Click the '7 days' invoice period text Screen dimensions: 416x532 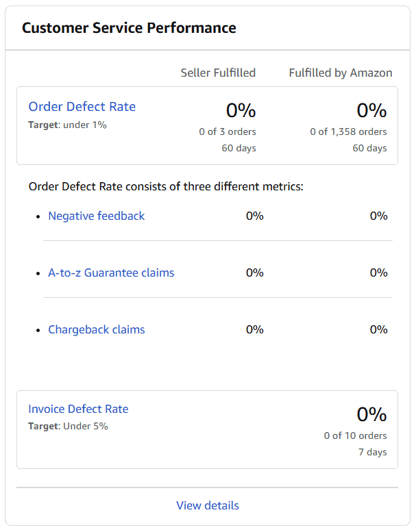[372, 452]
